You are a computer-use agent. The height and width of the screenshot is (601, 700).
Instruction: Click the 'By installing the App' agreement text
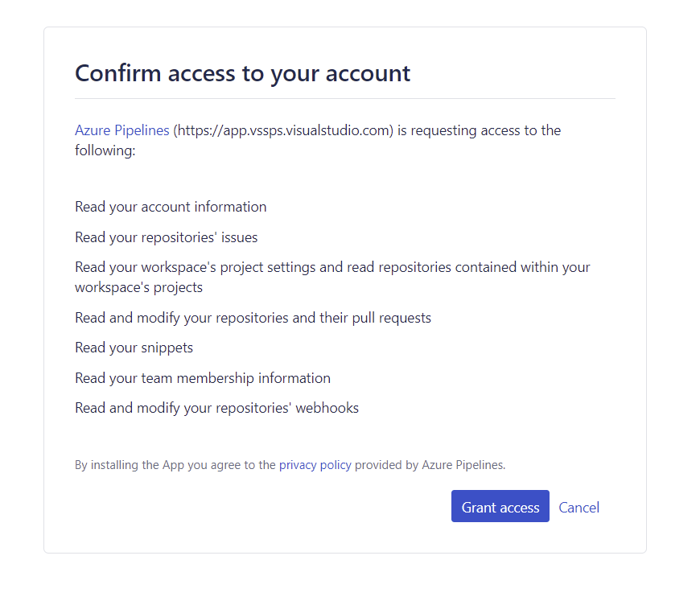pos(175,465)
